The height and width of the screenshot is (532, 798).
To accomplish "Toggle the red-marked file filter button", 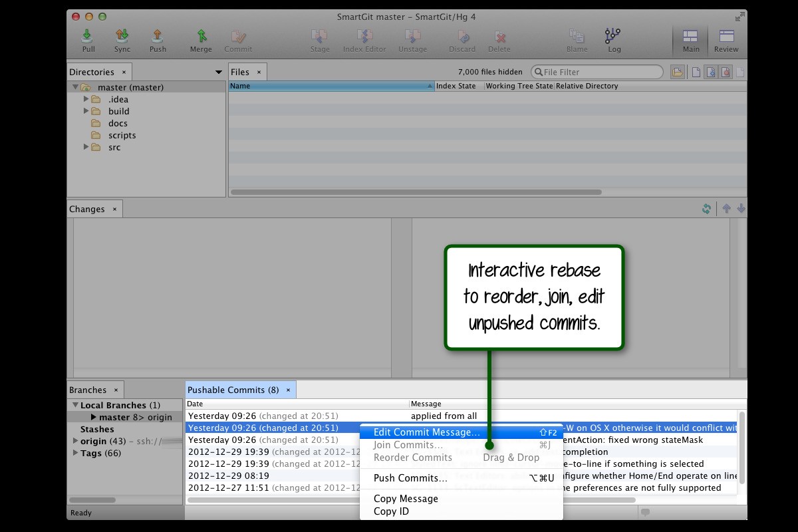I will [x=726, y=72].
